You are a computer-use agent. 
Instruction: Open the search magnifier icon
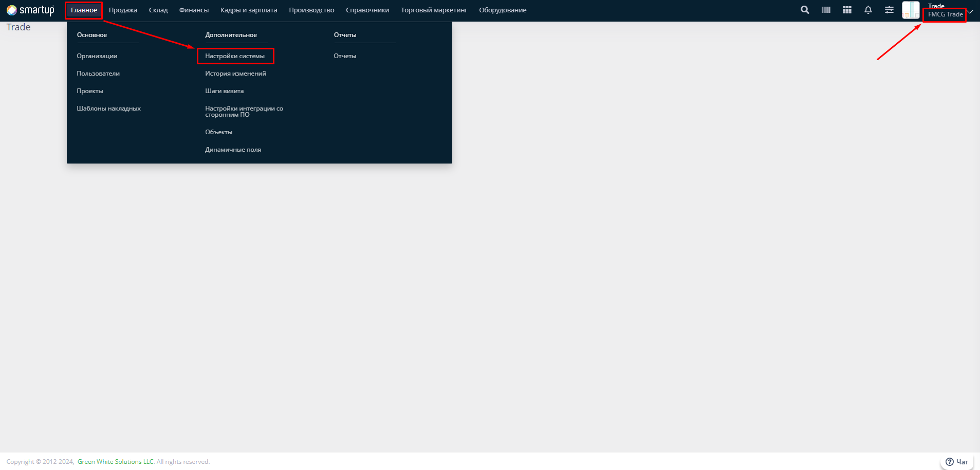(x=805, y=10)
